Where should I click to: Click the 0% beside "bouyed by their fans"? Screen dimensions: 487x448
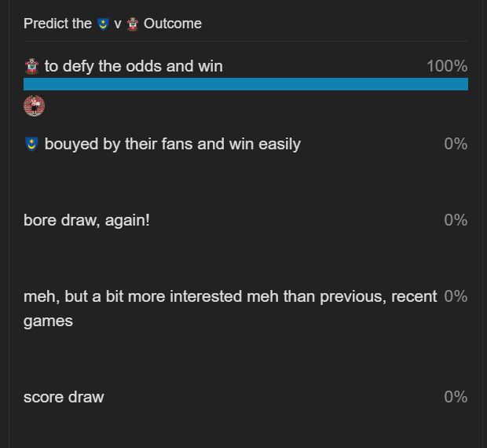tap(456, 144)
